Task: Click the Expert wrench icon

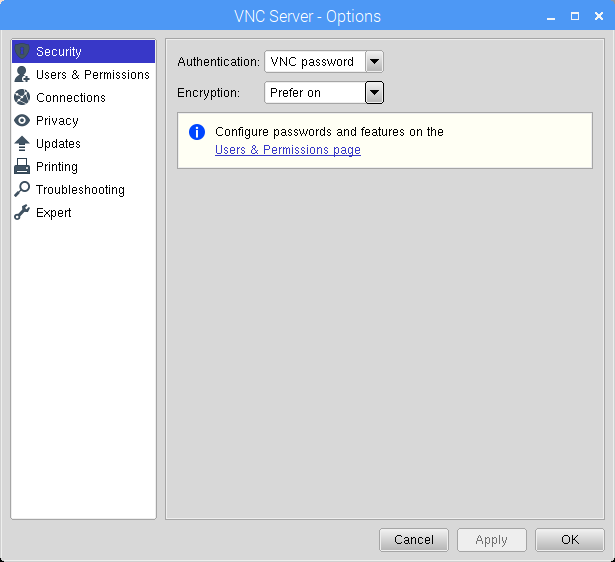Action: [22, 212]
